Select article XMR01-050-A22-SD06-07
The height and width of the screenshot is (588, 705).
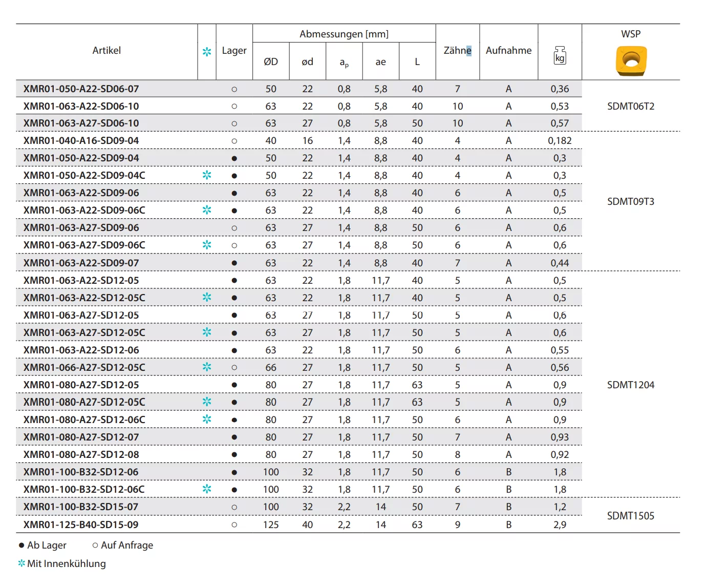point(81,89)
